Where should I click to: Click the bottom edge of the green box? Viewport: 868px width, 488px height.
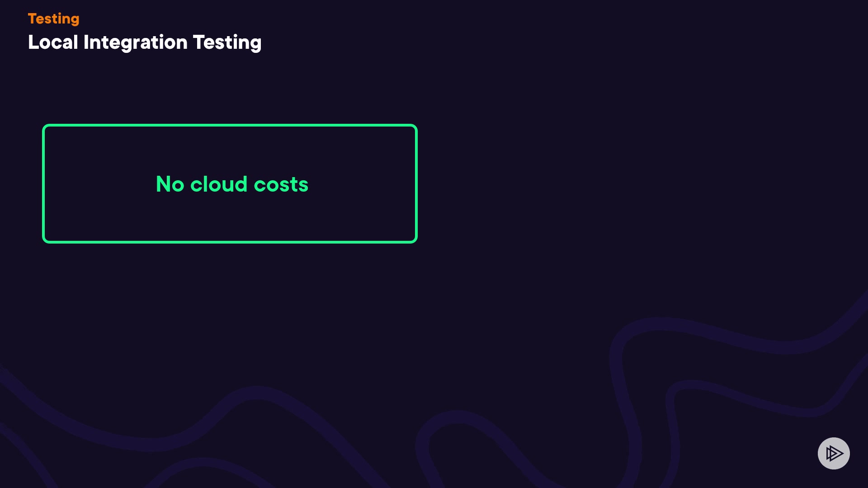pos(230,242)
